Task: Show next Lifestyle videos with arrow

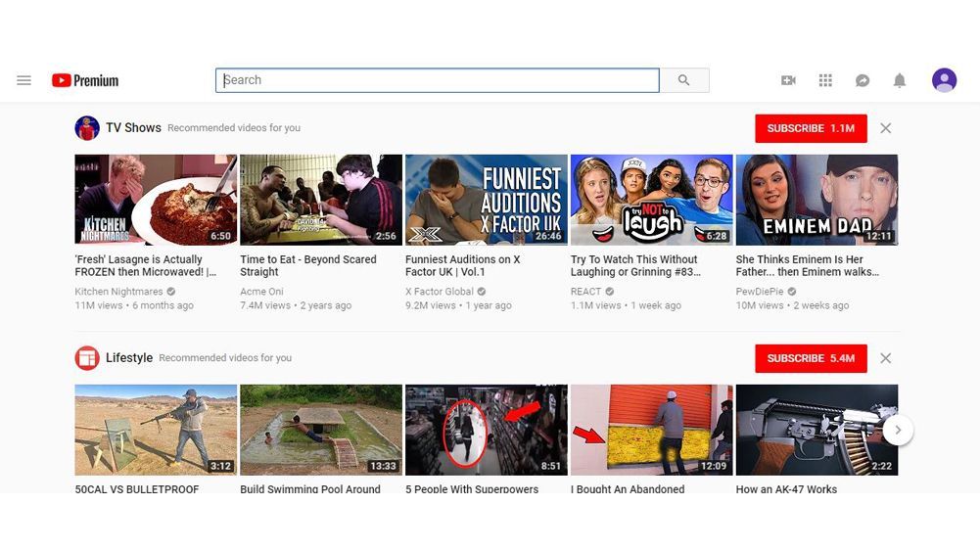Action: point(898,430)
